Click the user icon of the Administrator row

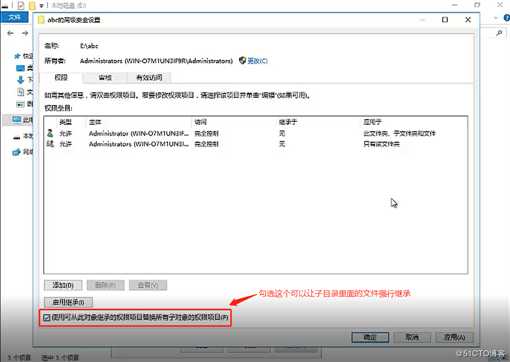click(x=50, y=133)
